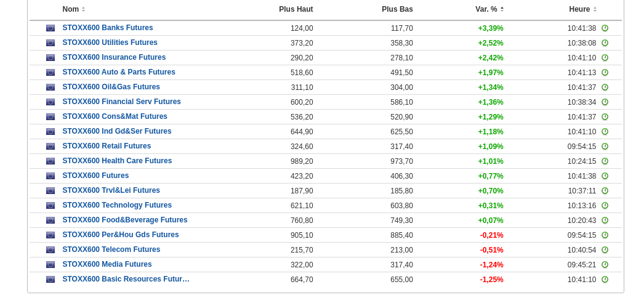Open STOXX600 Per&Hou Gds Futures link
Screen dimensions: 644x308
point(121,235)
